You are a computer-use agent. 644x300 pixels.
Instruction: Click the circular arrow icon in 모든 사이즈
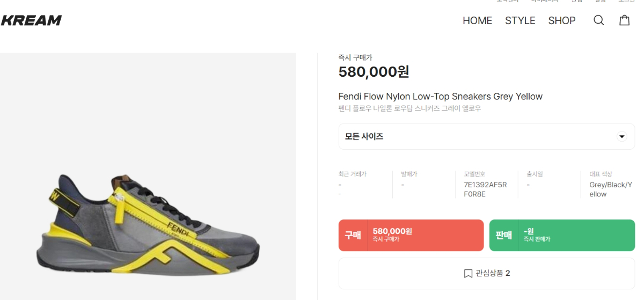(x=622, y=136)
